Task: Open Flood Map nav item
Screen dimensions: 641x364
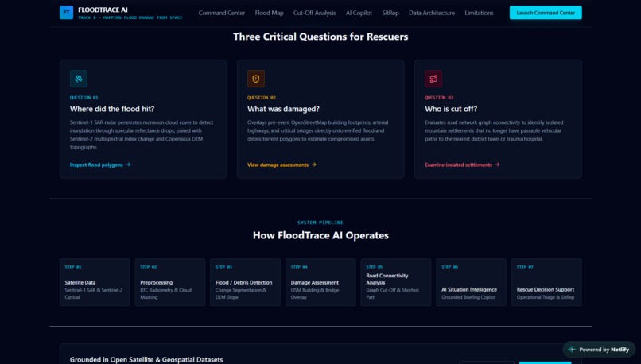Action: click(x=269, y=13)
